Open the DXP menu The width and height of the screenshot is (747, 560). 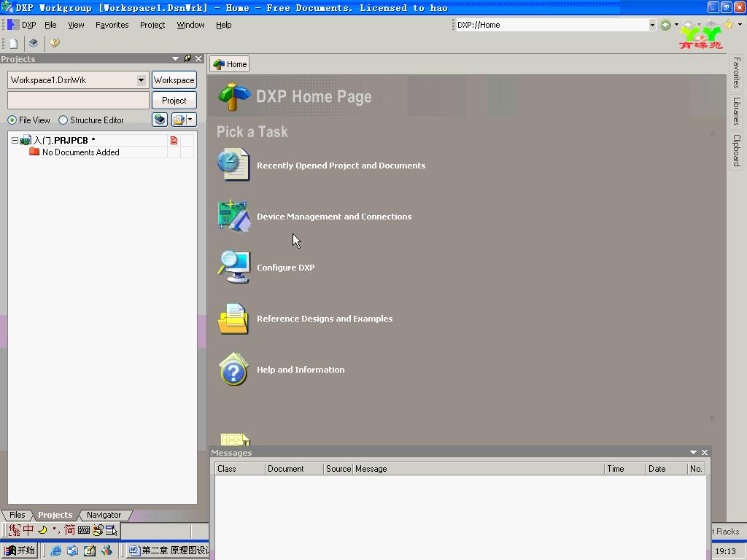point(29,25)
